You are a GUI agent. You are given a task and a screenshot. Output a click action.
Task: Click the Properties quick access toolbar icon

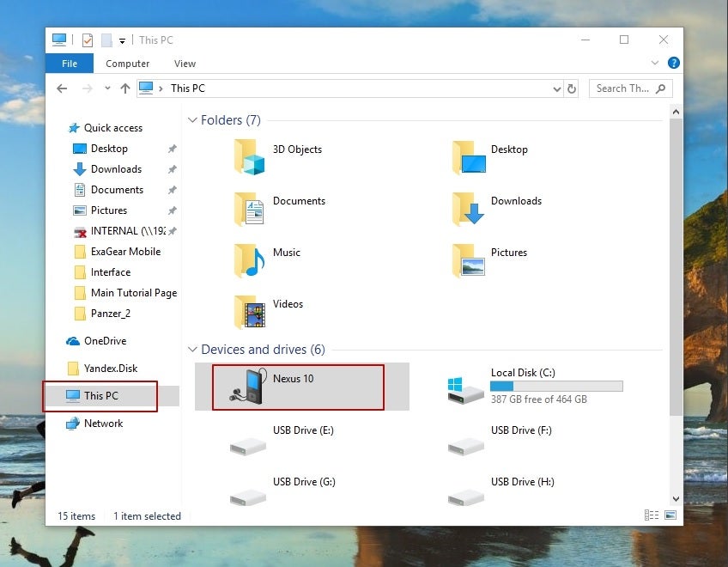(88, 40)
